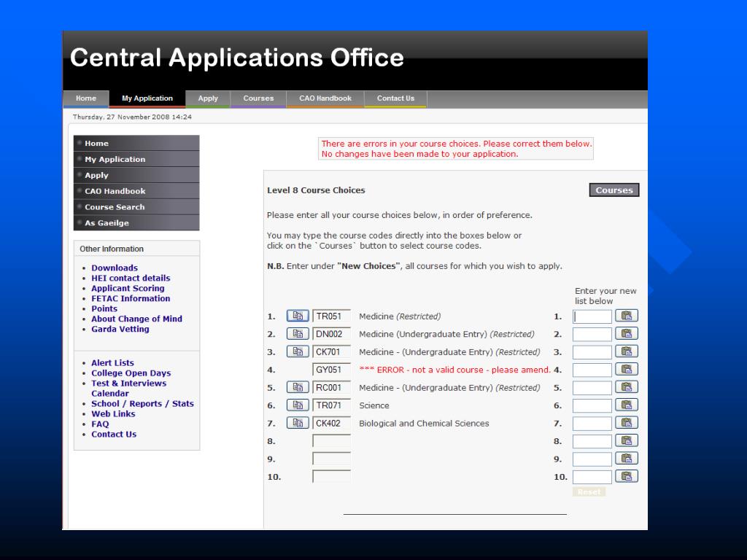Screen dimensions: 747x560
Task: Open FETAC Information link
Action: 131,298
